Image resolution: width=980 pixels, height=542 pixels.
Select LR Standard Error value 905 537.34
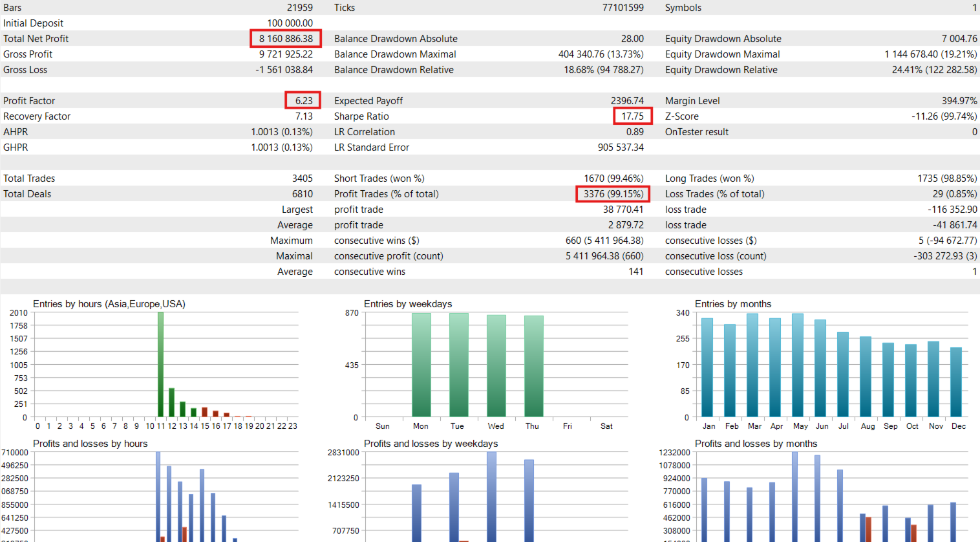621,147
